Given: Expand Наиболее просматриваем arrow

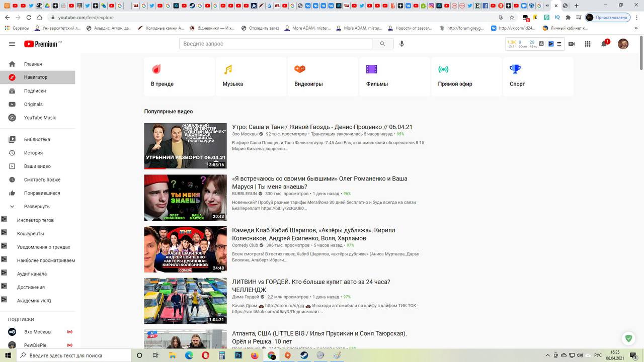Looking at the screenshot, I should (x=4, y=260).
